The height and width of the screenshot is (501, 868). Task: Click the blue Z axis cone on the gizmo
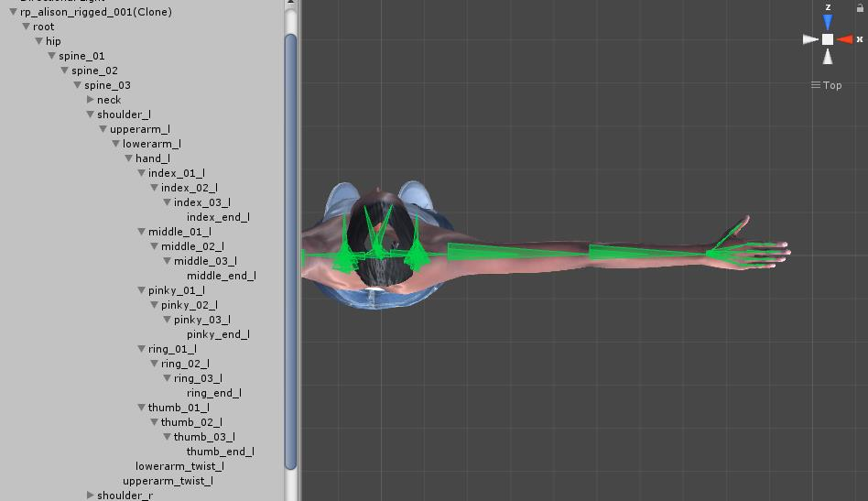828,22
